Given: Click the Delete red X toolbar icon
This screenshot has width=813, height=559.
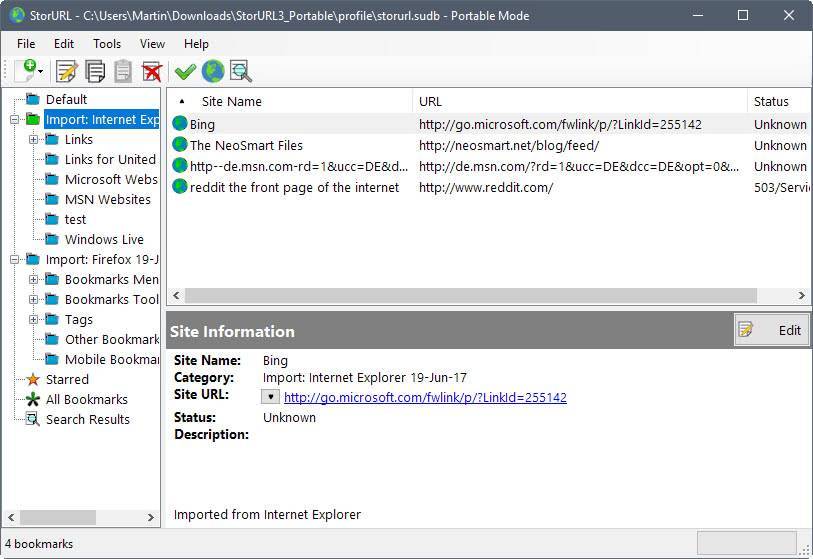Looking at the screenshot, I should [151, 71].
